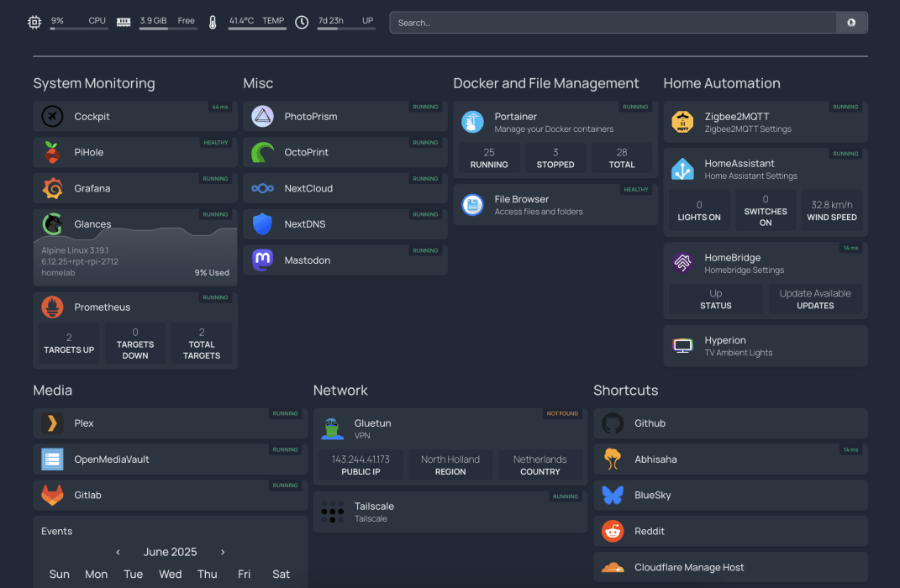
Task: Click Portainer's 28 TOTAL stat
Action: [622, 158]
